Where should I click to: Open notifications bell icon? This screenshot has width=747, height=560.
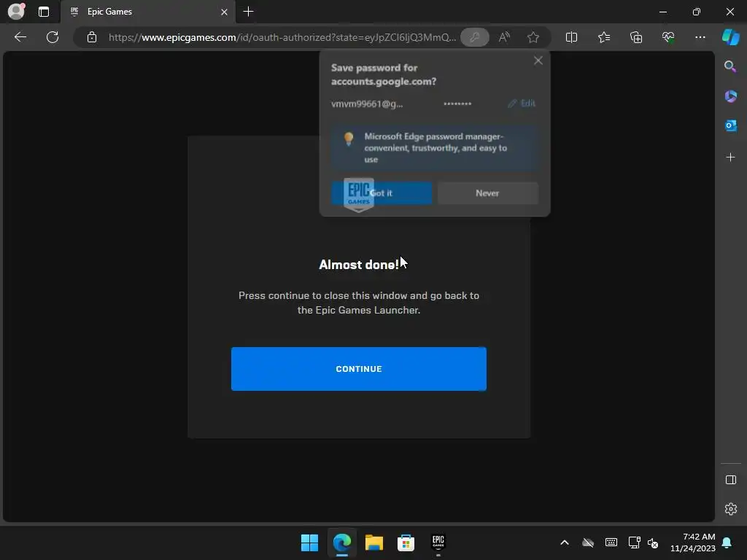coord(727,542)
